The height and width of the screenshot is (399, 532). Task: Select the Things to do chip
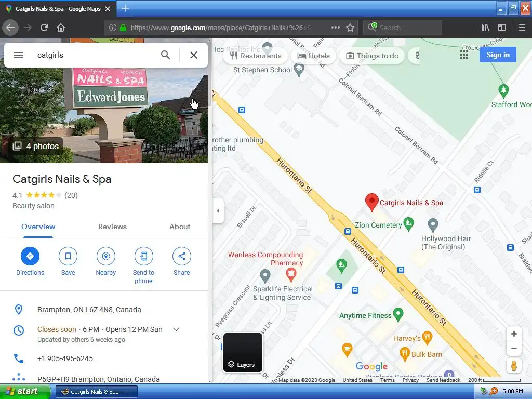coord(372,56)
